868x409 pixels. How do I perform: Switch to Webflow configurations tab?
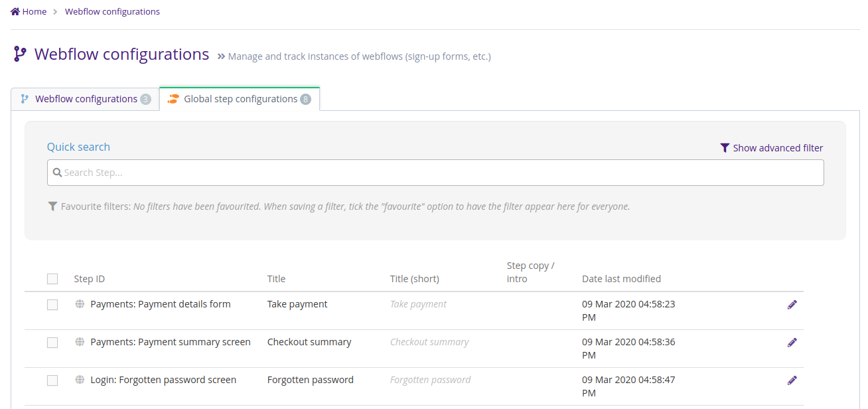tap(86, 99)
